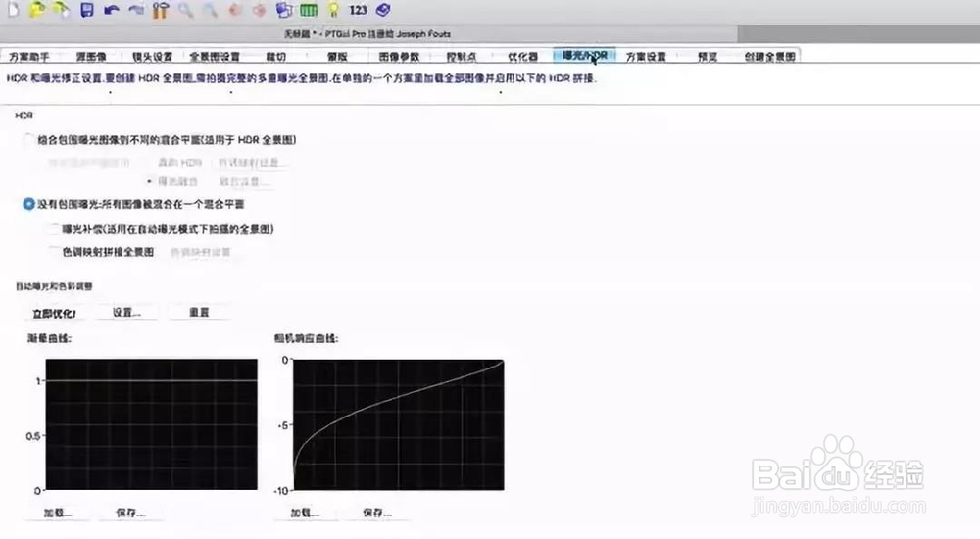980x539 pixels.
Task: Click the New project icon
Action: point(13,10)
